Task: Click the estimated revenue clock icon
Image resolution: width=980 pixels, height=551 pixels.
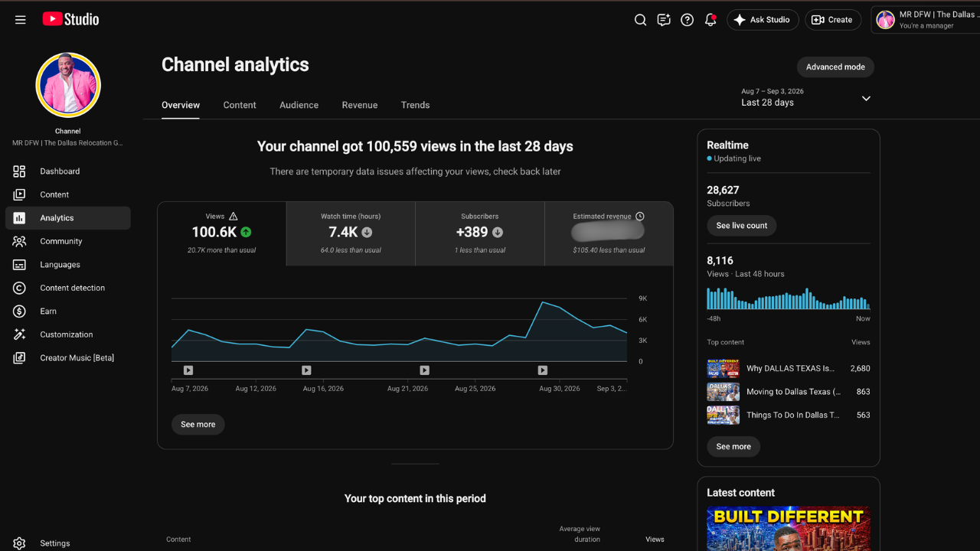Action: 640,217
